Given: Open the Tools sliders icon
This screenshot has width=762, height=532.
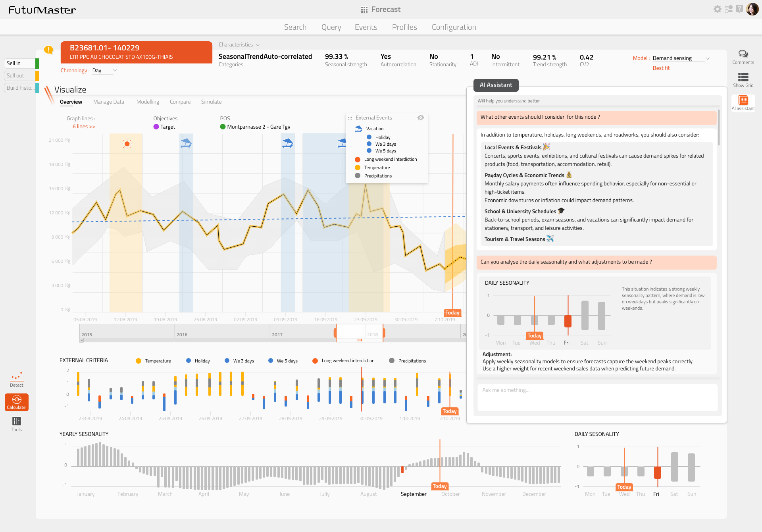Looking at the screenshot, I should pyautogui.click(x=17, y=421).
